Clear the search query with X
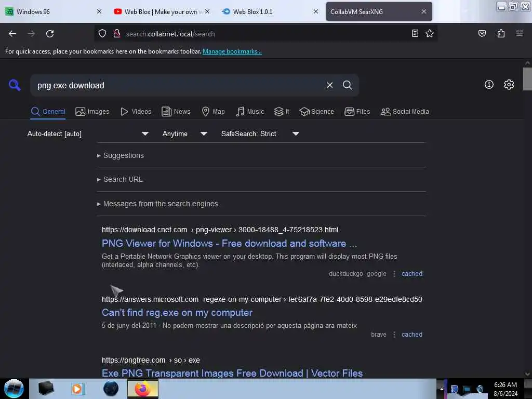532x399 pixels. (329, 85)
